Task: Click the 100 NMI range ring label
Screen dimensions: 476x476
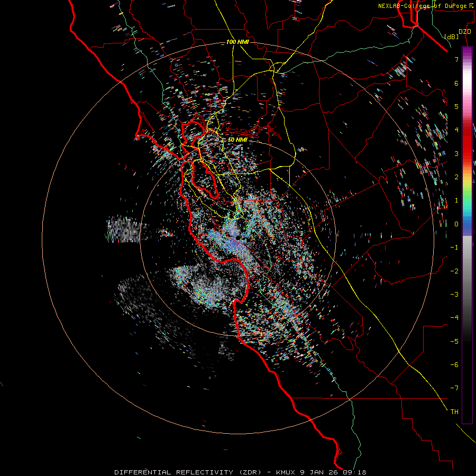Action: pyautogui.click(x=237, y=42)
